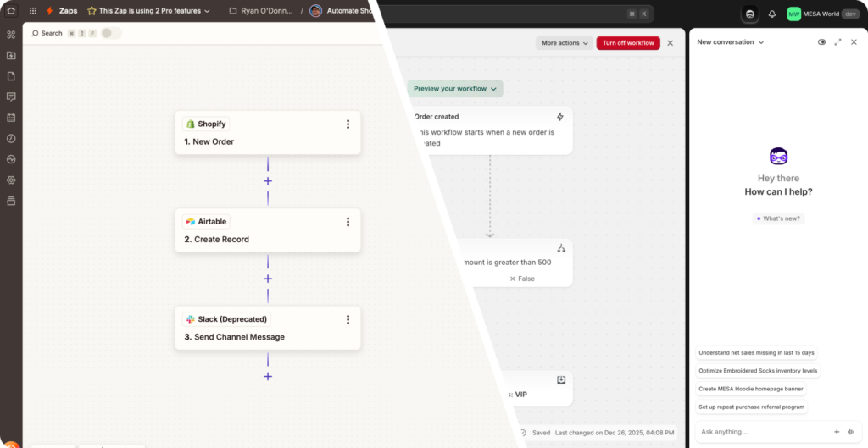Click the MESA assistant face icon in header
The height and width of the screenshot is (448, 868).
coord(750,14)
